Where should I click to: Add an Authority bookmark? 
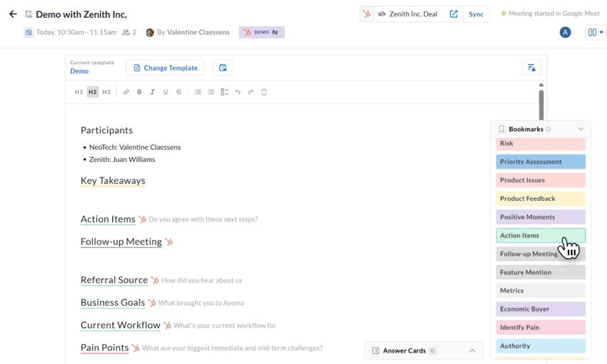(x=541, y=346)
